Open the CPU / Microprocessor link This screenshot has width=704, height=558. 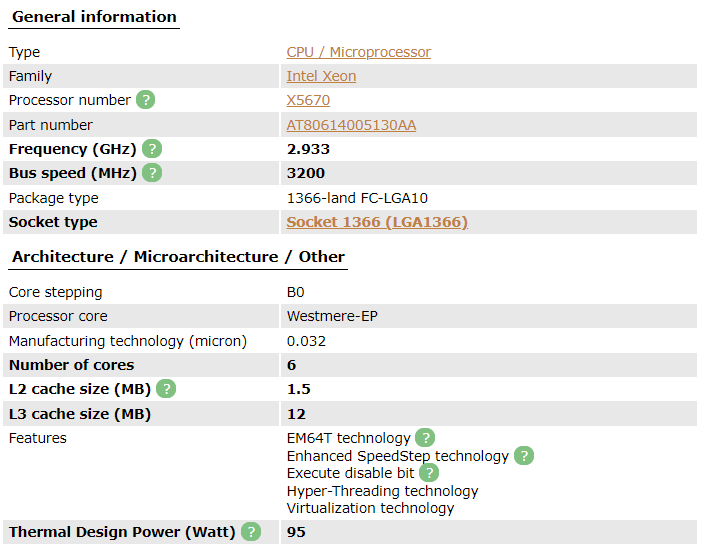click(x=359, y=52)
